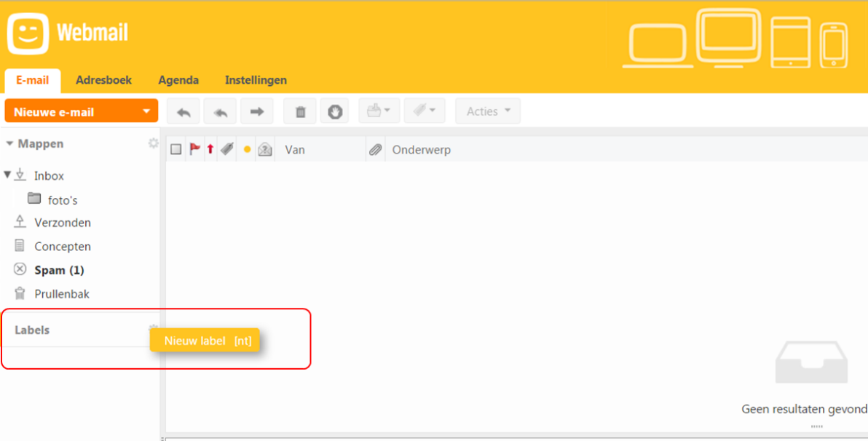Image resolution: width=868 pixels, height=441 pixels.
Task: Click the Mappen settings gear icon
Action: click(x=153, y=143)
